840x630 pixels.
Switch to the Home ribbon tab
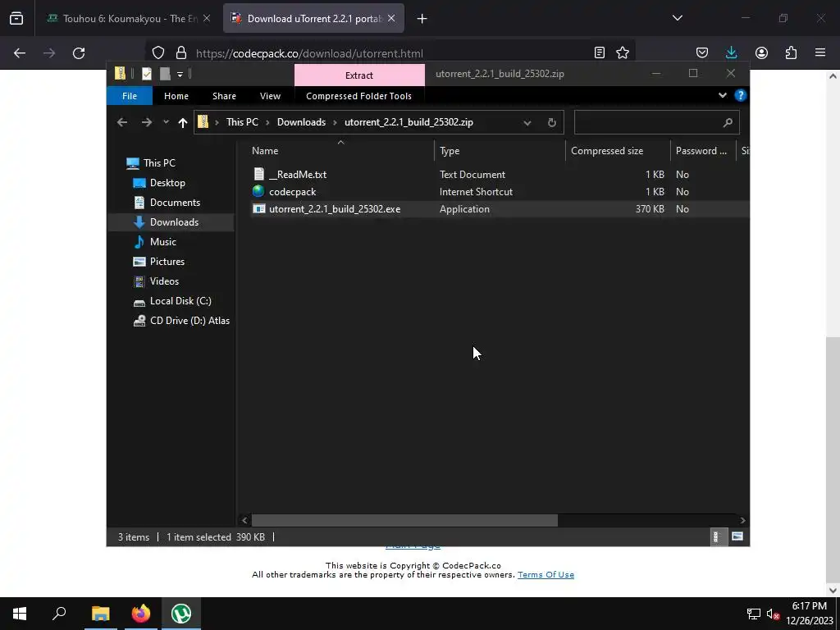point(176,96)
